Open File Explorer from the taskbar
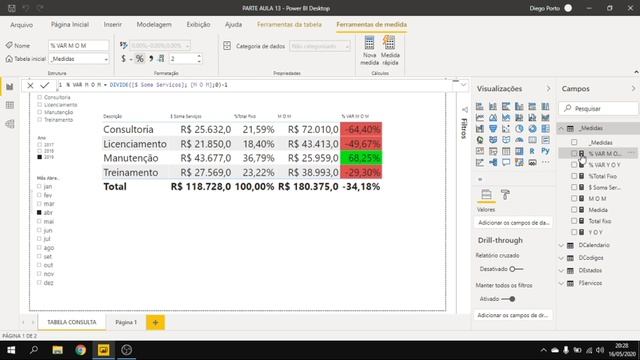 pyautogui.click(x=58, y=350)
